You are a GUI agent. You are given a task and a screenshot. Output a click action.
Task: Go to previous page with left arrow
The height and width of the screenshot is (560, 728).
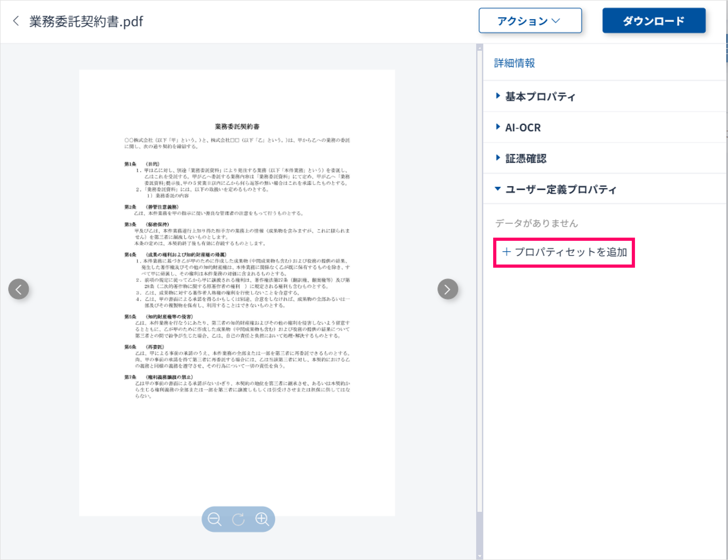pos(19,289)
